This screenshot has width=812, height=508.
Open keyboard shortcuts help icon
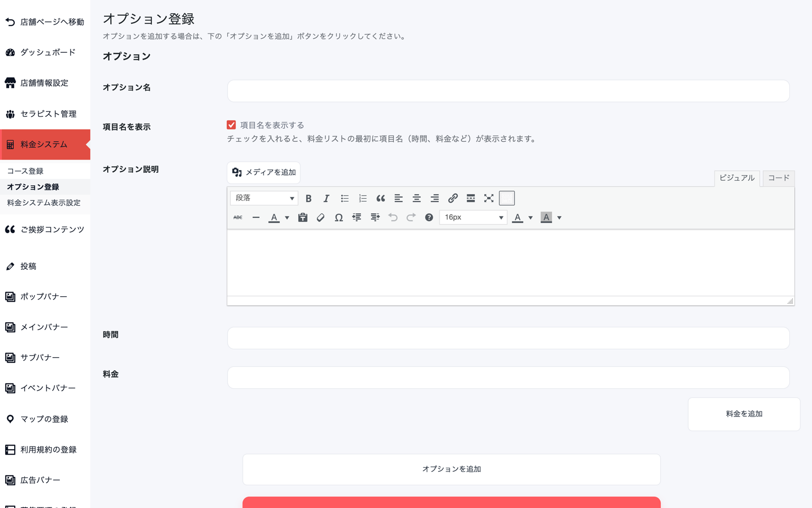point(429,217)
